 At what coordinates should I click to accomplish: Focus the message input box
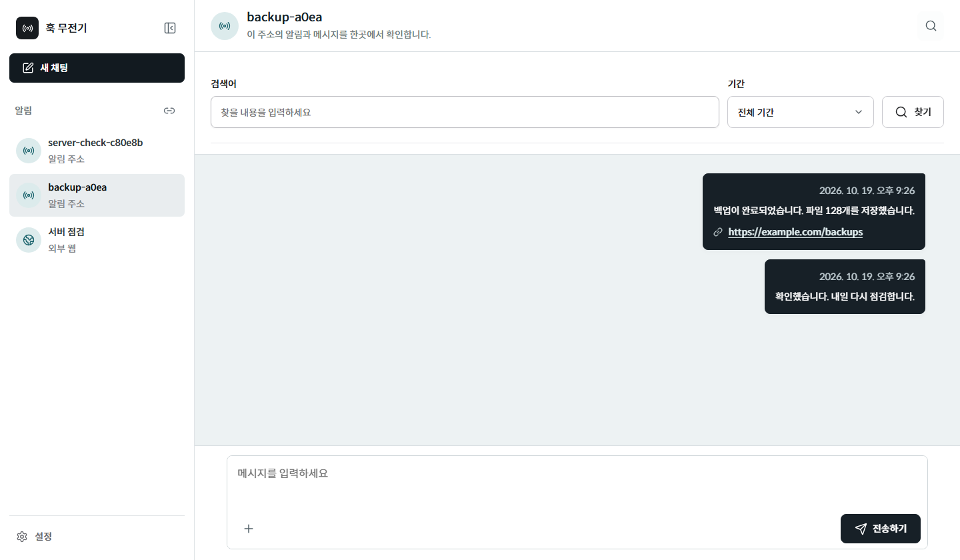577,483
